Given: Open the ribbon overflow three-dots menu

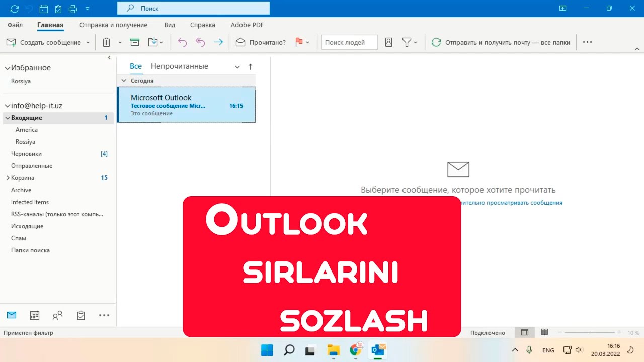Looking at the screenshot, I should [587, 42].
